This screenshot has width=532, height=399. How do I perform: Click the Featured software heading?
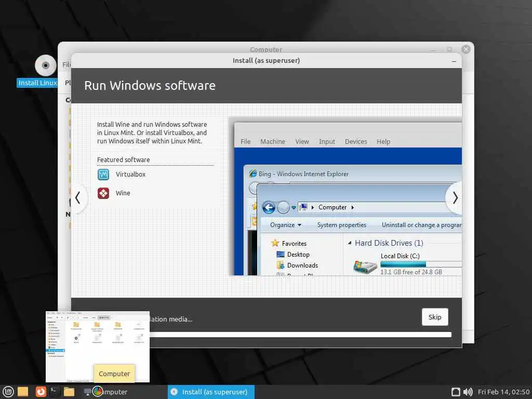point(124,159)
